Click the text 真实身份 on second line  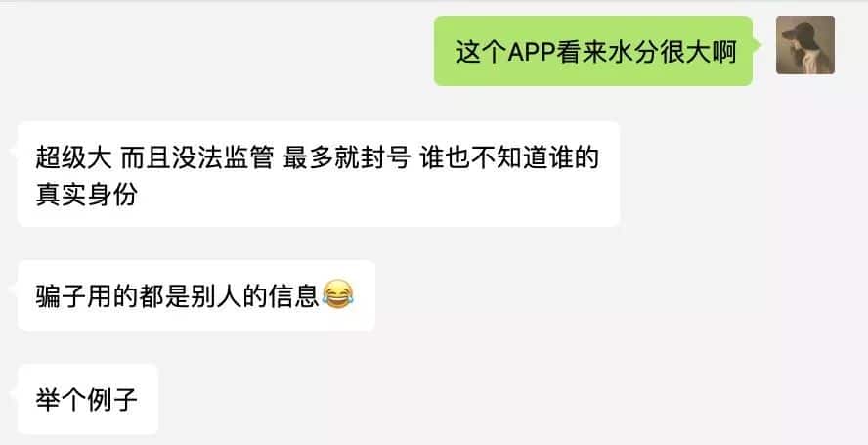[x=86, y=195]
